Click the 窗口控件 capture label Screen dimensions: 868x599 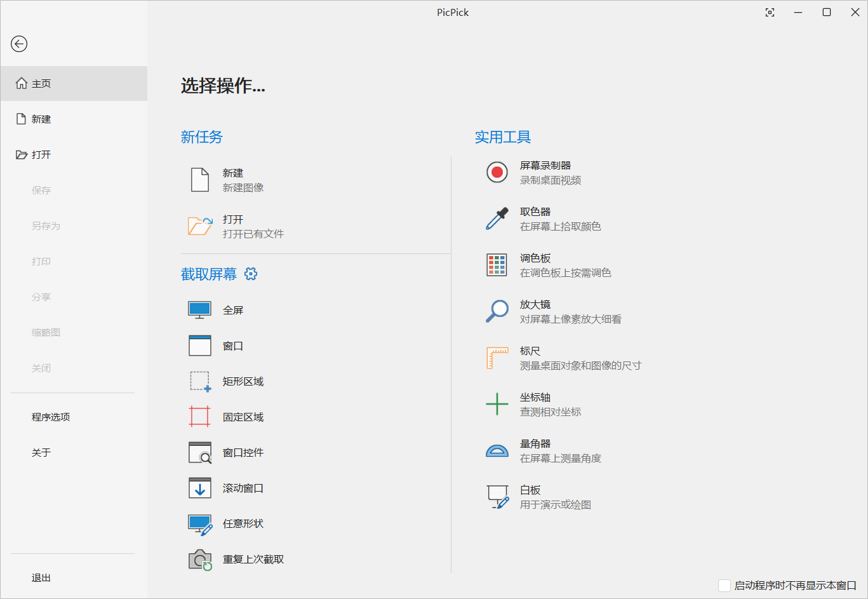(243, 452)
